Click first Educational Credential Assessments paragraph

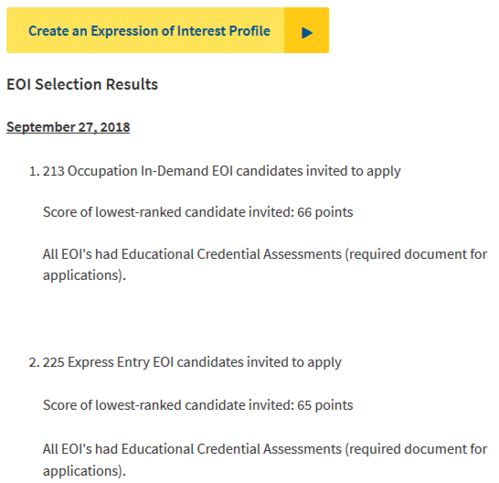[x=265, y=265]
